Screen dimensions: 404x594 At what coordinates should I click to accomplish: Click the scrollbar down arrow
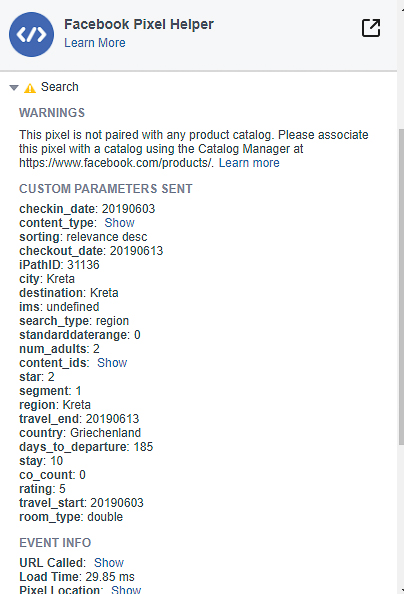(x=402, y=591)
